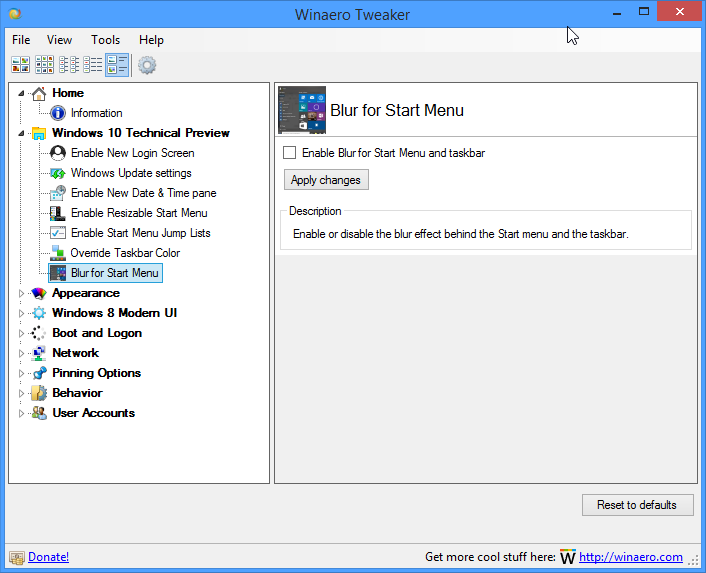
Task: Select Override Taskbar Color item
Action: click(x=125, y=253)
